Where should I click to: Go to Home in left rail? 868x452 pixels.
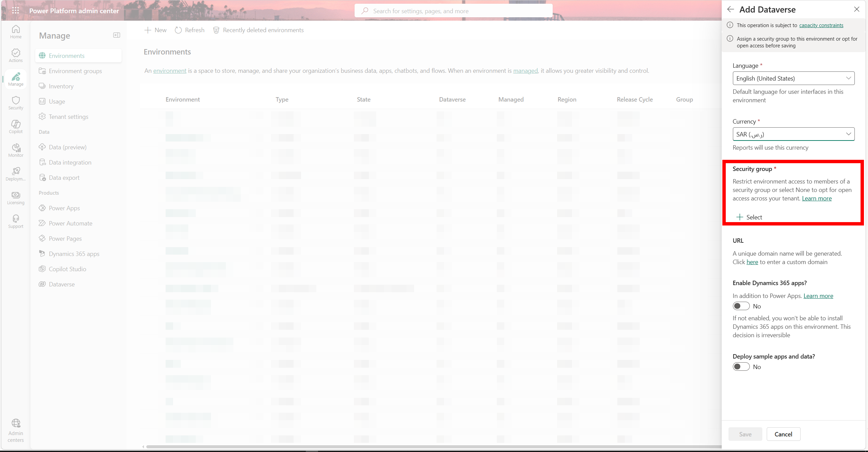[16, 32]
